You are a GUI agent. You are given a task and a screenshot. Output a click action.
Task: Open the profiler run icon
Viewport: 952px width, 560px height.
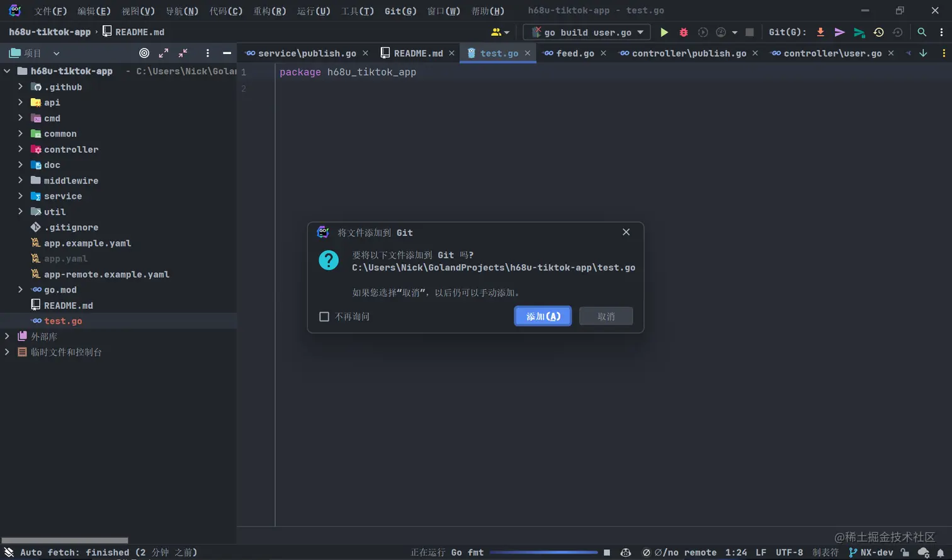(721, 32)
